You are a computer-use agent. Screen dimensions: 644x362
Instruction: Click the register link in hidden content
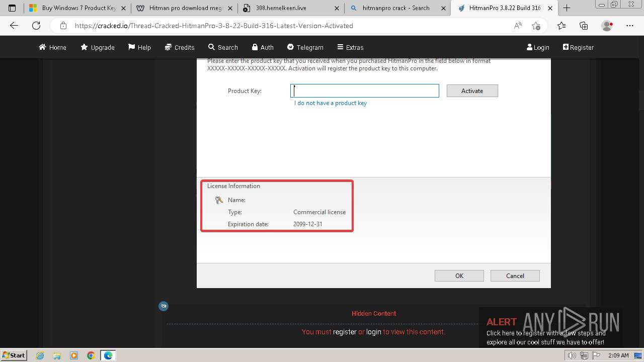coord(345,332)
